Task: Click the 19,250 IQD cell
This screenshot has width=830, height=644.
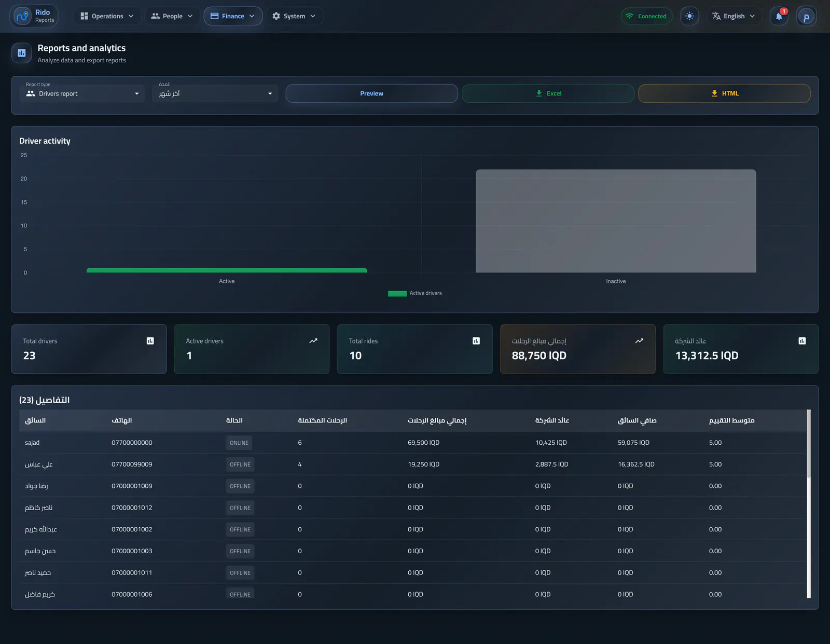Action: pos(423,464)
